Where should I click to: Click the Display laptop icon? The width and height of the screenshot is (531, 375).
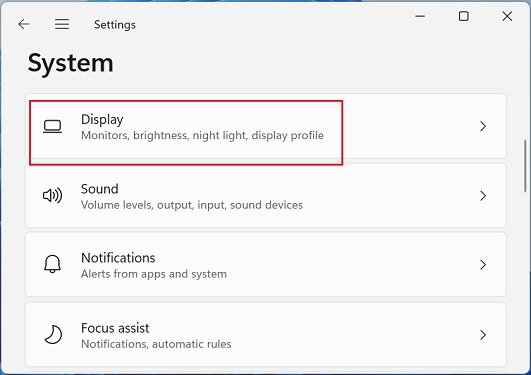coord(52,127)
